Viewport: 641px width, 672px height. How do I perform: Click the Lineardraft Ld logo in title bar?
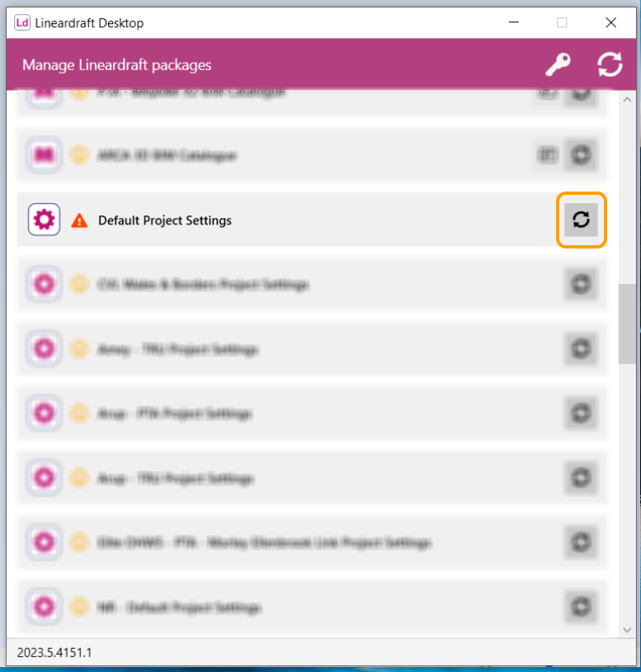(x=22, y=22)
